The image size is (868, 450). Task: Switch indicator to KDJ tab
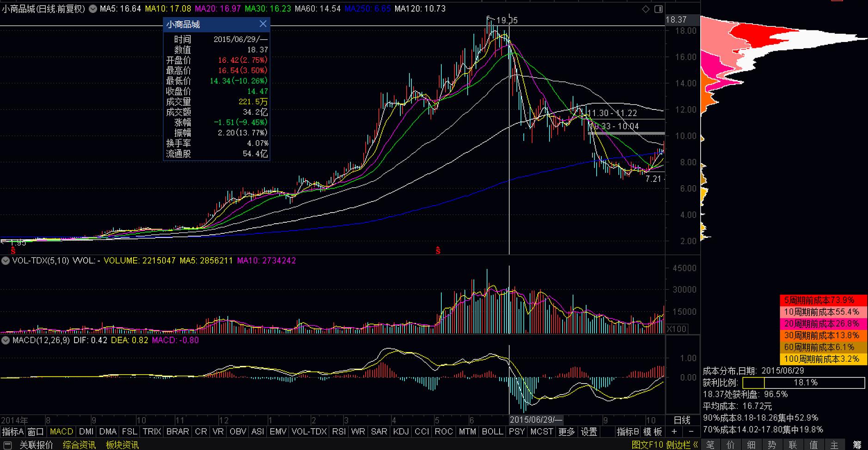(x=400, y=432)
